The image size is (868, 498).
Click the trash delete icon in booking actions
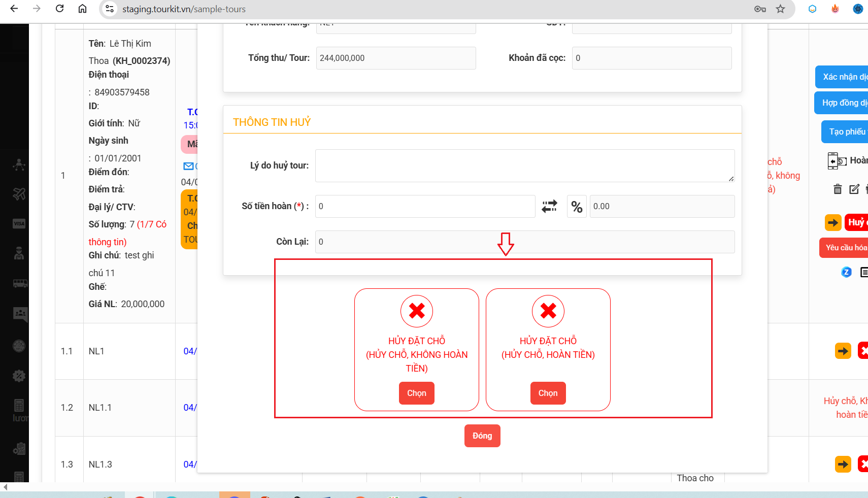838,189
